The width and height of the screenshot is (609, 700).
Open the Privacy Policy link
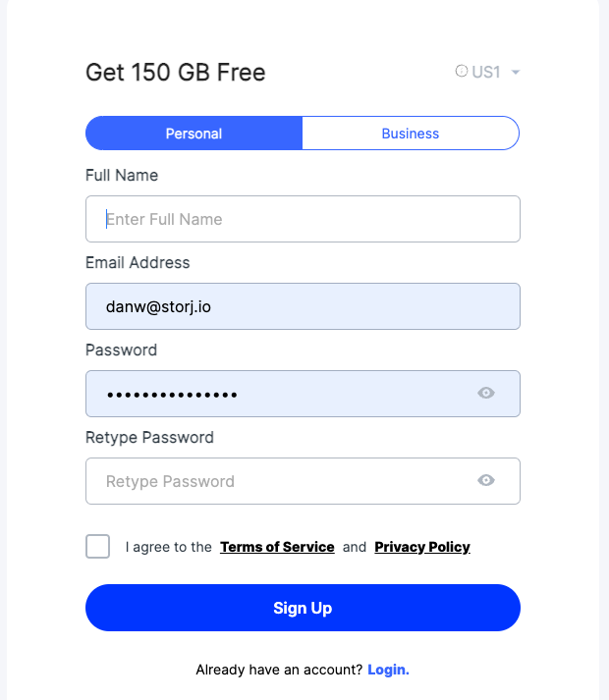[x=422, y=547]
